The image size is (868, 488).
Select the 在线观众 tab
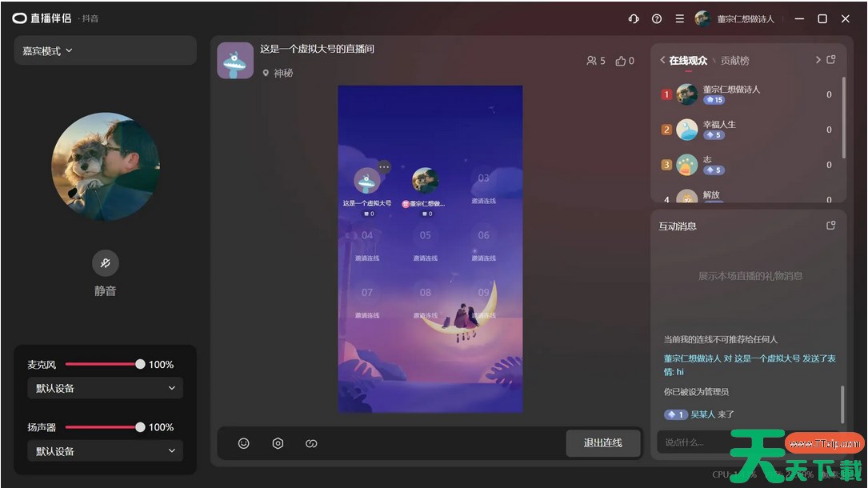[x=689, y=60]
